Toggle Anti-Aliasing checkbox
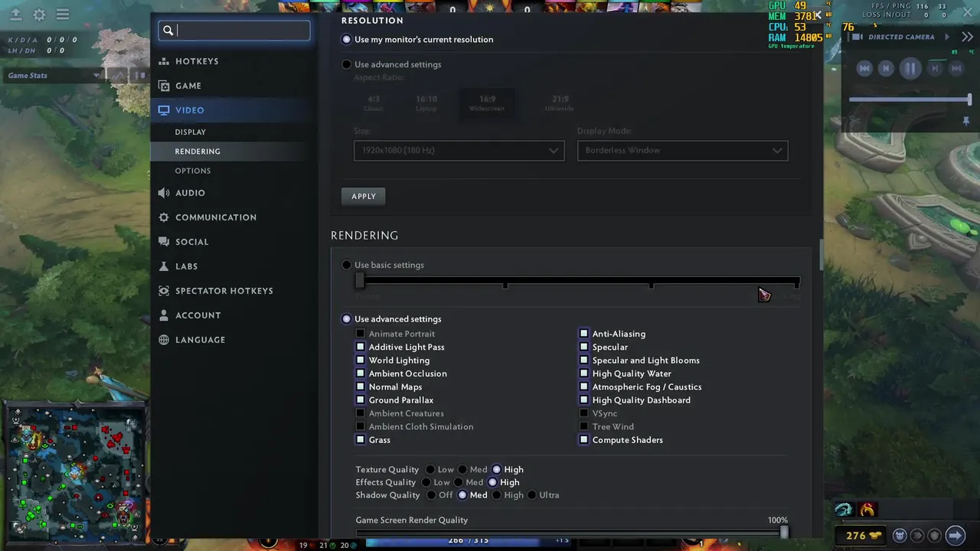Screen dimensions: 980x551 584,334
